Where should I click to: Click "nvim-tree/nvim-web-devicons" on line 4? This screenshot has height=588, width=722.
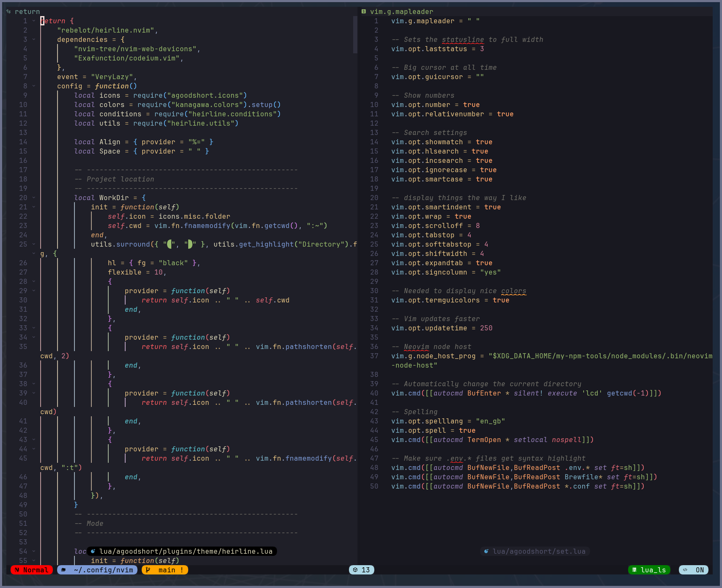coord(135,49)
